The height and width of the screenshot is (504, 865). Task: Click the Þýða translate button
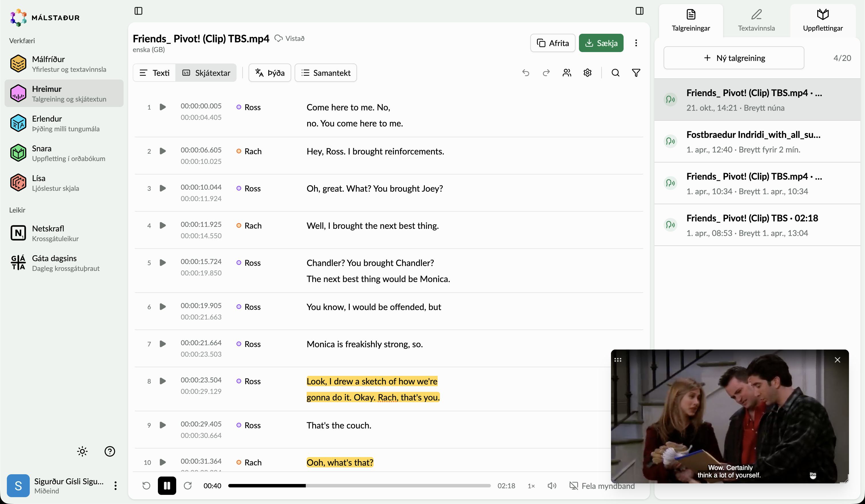[270, 73]
